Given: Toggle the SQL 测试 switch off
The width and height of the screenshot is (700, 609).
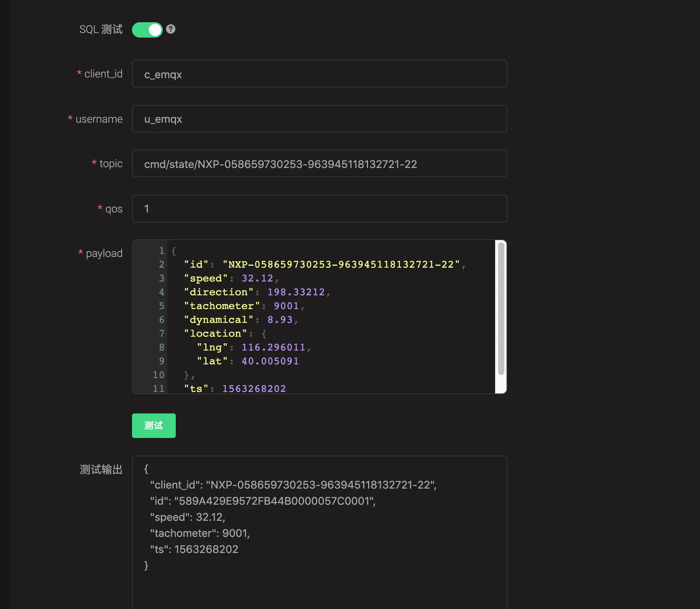Looking at the screenshot, I should tap(147, 30).
